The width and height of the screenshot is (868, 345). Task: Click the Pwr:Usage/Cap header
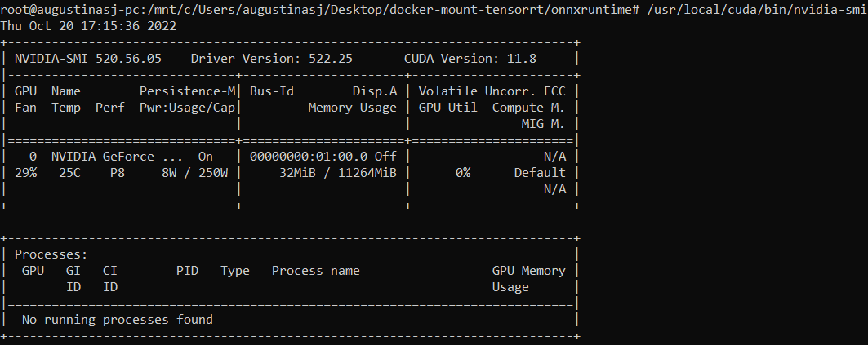[x=187, y=108]
